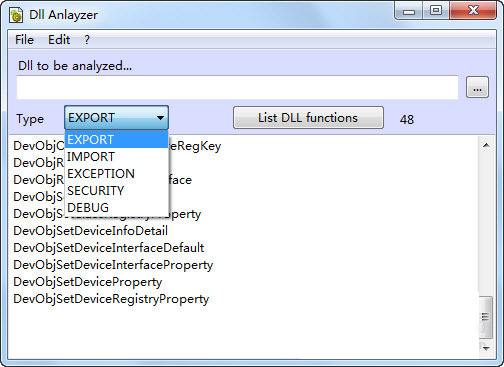Viewport: 504px width, 367px height.
Task: Open the File menu
Action: [24, 40]
